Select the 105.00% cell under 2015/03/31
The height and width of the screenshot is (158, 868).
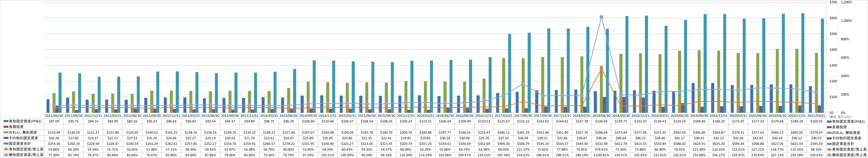pos(347,155)
